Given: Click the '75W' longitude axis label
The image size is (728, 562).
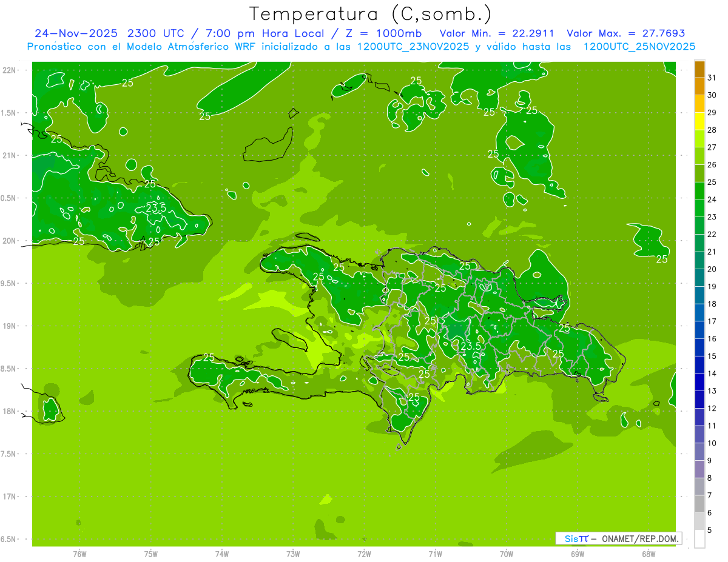Looking at the screenshot, I should (x=151, y=554).
